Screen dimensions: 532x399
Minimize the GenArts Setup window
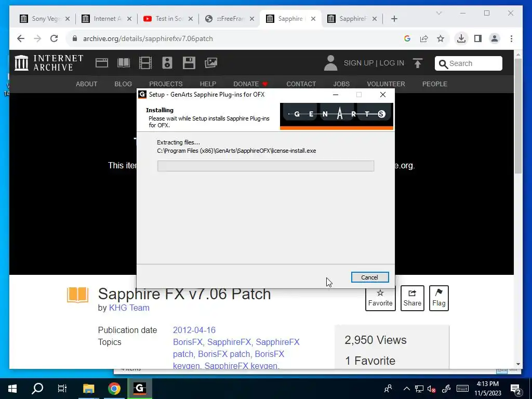click(x=336, y=95)
